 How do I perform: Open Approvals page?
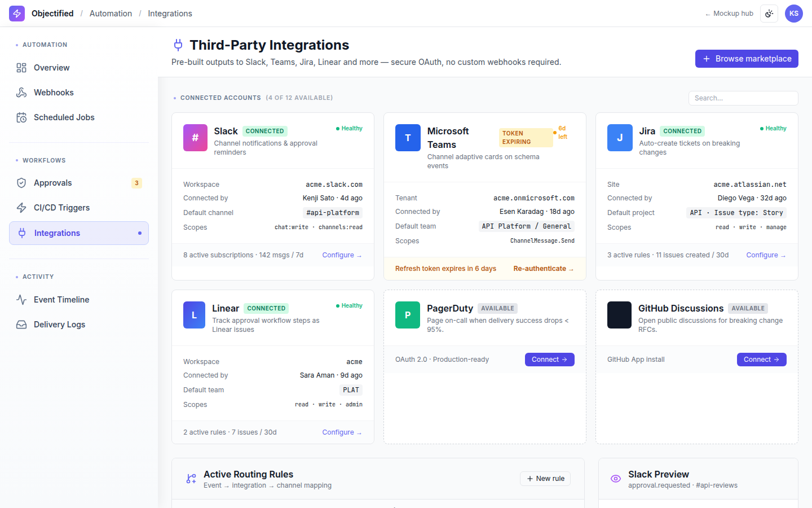(79, 183)
